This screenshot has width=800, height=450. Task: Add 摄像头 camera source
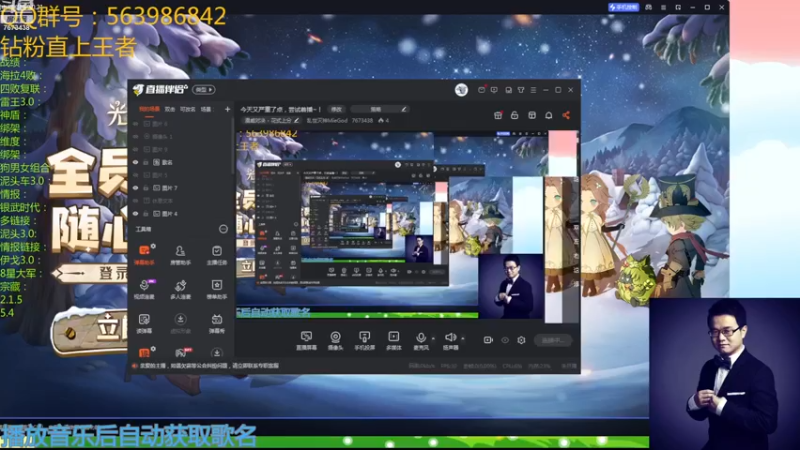pyautogui.click(x=335, y=340)
